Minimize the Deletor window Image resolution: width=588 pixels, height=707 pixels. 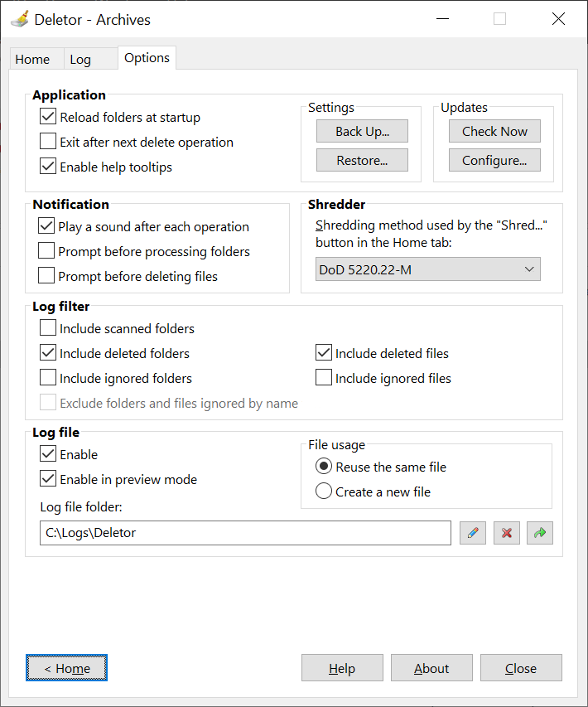[x=442, y=19]
